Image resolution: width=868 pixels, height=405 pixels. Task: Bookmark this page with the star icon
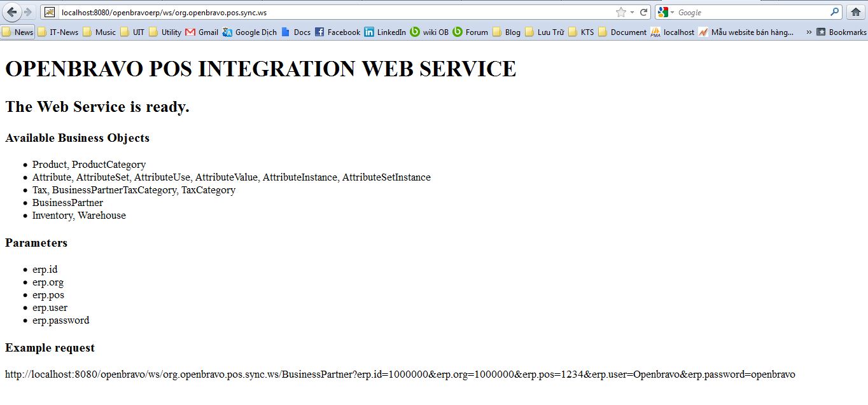tap(621, 12)
